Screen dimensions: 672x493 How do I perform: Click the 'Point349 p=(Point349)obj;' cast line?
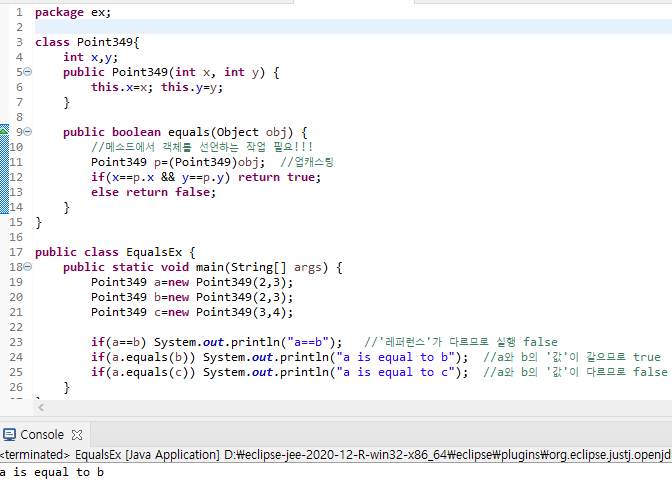click(178, 162)
